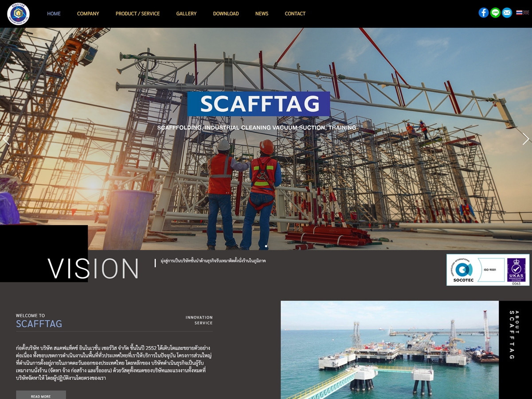The width and height of the screenshot is (532, 399).
Task: Go to the CONTACT page
Action: pos(295,14)
